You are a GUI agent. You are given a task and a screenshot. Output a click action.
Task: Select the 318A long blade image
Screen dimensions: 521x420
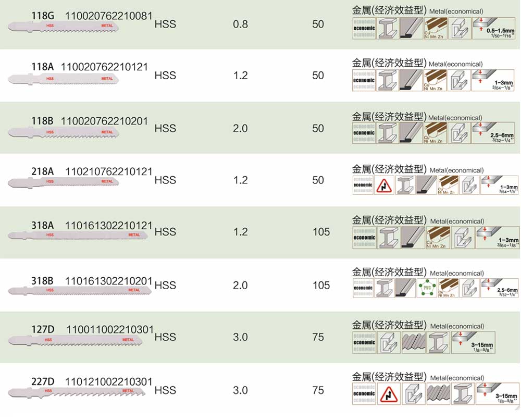78,235
